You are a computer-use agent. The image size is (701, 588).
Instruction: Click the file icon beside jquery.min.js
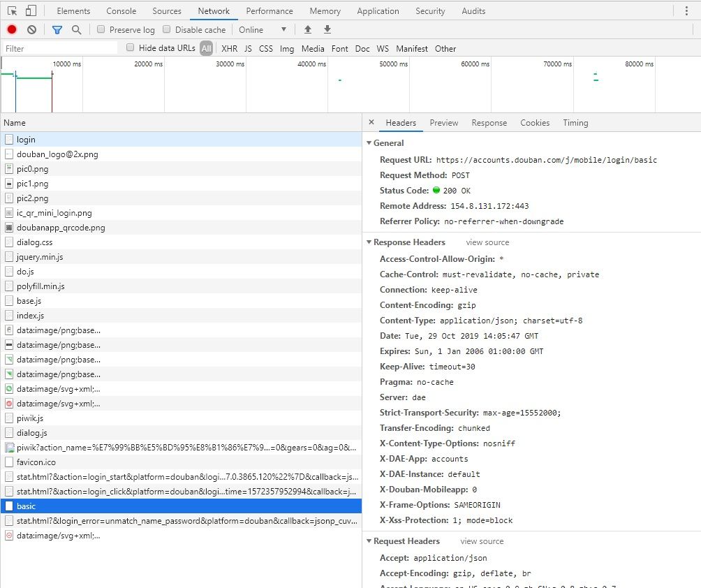click(9, 257)
